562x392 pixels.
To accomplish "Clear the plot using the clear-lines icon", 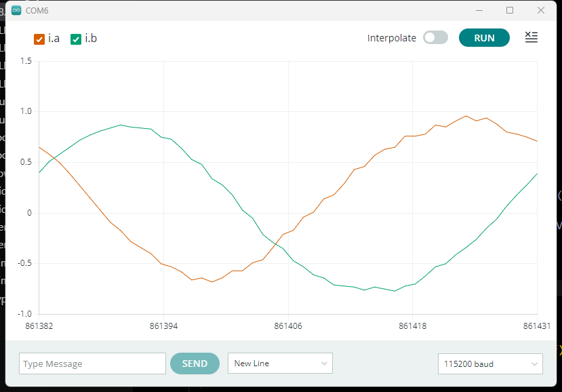I will pyautogui.click(x=531, y=38).
